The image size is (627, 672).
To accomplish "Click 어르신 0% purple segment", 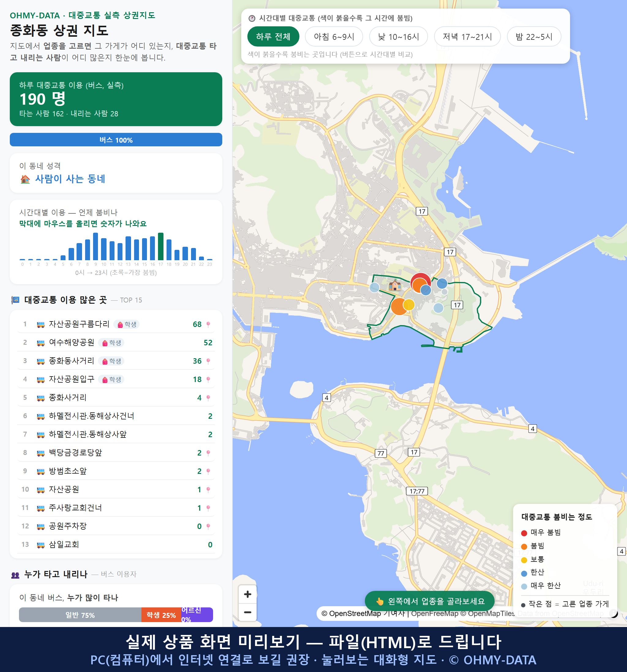I will tap(197, 615).
